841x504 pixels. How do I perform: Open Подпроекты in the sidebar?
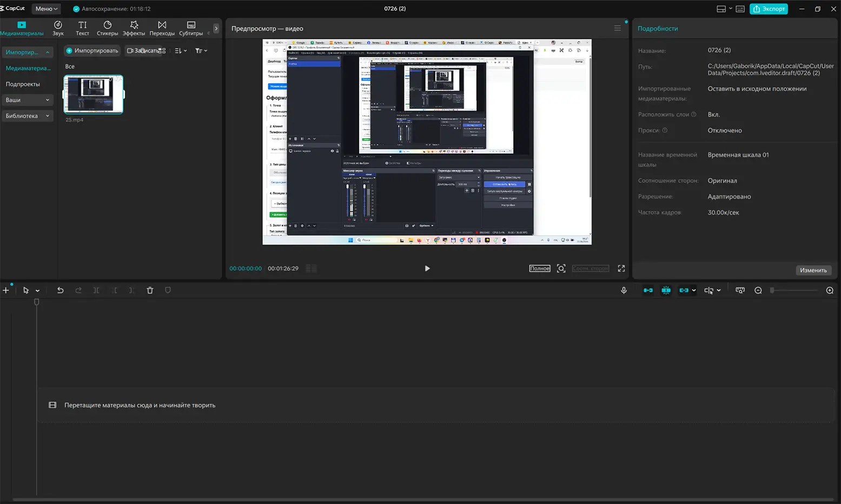tap(23, 84)
